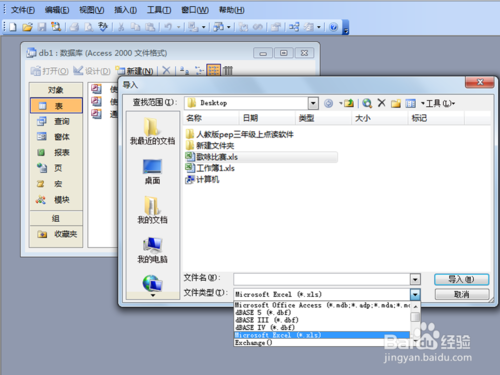The width and height of the screenshot is (500, 375).
Task: Click the File Search toolbar icon
Action: [56, 27]
